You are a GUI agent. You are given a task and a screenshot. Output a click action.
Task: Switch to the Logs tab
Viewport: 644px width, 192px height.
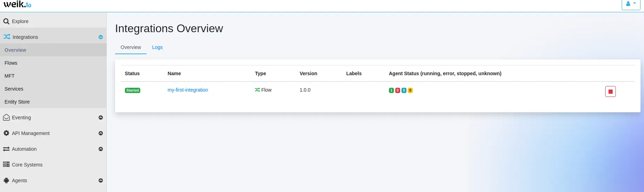click(x=157, y=47)
